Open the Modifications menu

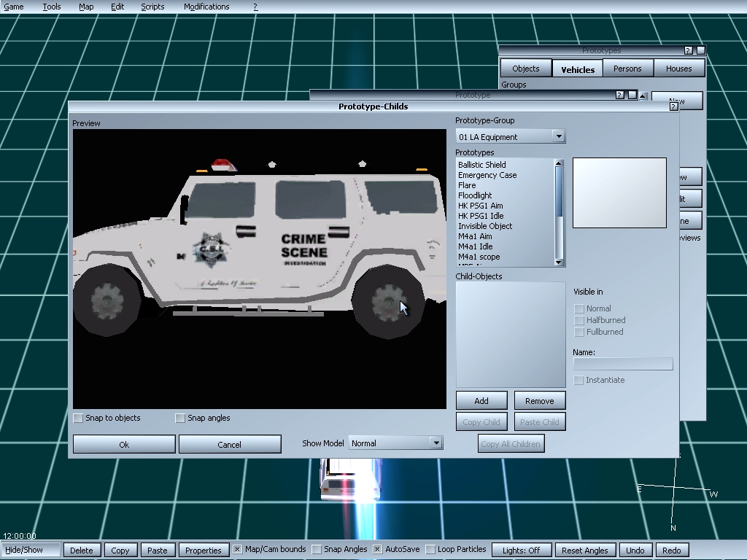click(x=206, y=7)
